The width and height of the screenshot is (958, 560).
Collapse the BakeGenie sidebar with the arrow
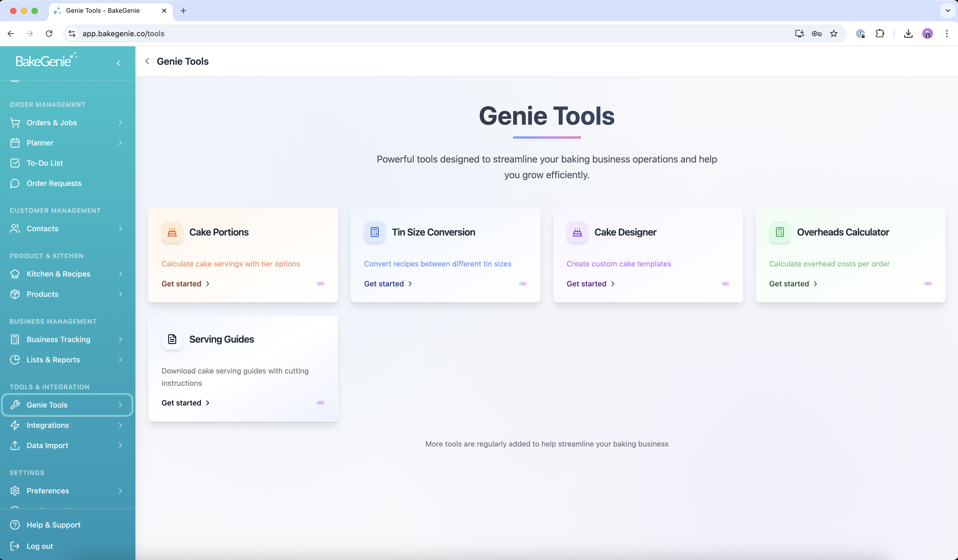click(119, 63)
